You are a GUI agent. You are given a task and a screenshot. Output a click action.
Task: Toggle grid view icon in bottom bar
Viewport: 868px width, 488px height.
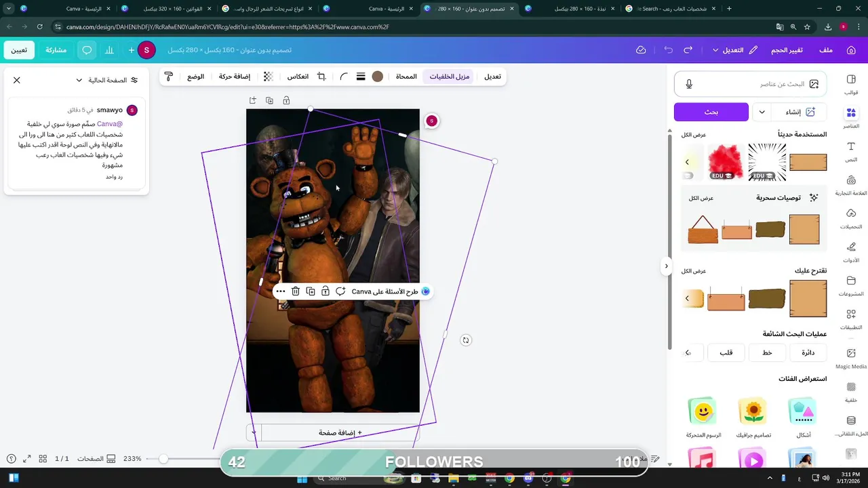coord(43,459)
